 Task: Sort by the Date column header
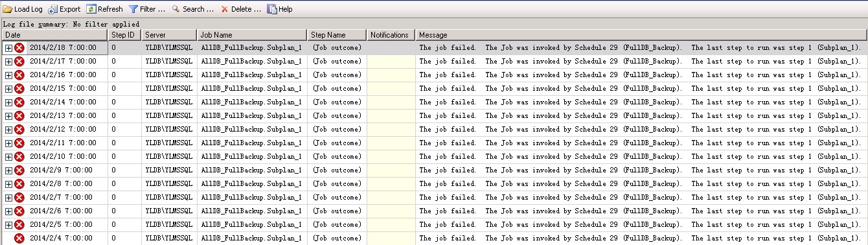pyautogui.click(x=54, y=35)
